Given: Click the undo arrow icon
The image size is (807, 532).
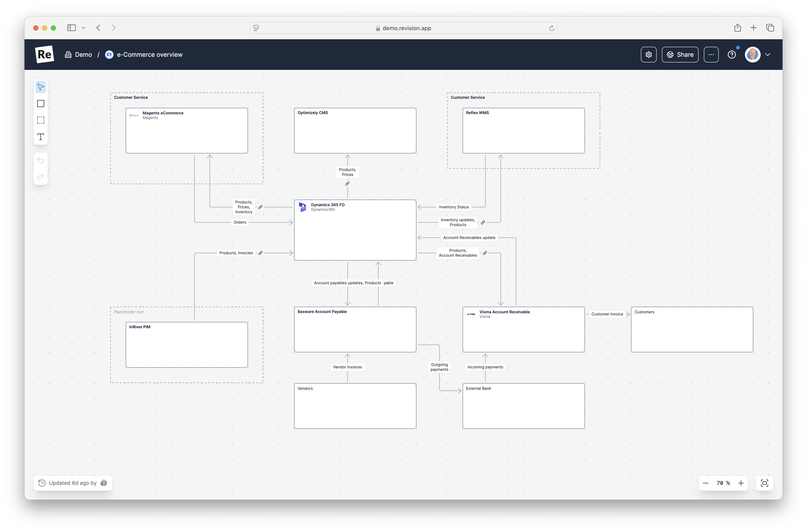Looking at the screenshot, I should click(40, 160).
